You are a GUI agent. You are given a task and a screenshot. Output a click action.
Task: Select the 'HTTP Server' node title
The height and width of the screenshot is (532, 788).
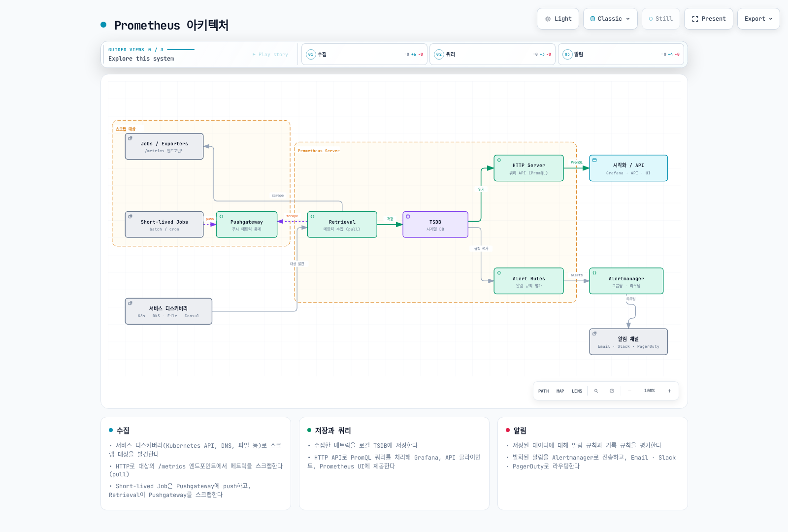coord(529,166)
